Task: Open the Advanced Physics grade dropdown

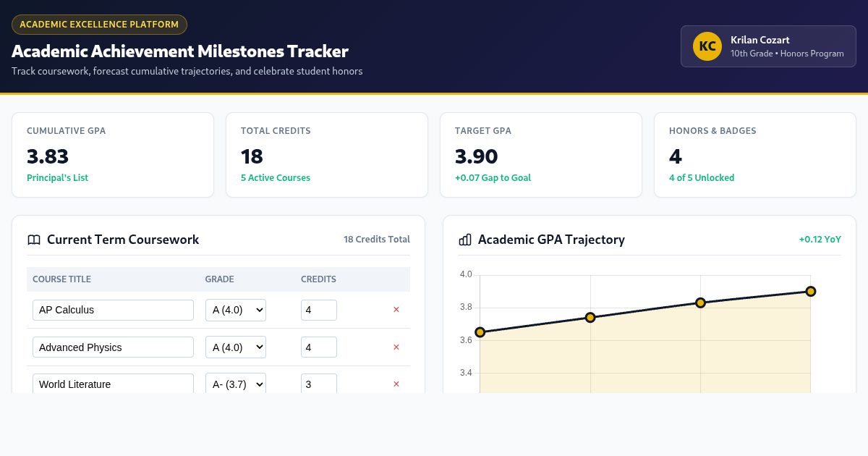Action: pyautogui.click(x=236, y=347)
